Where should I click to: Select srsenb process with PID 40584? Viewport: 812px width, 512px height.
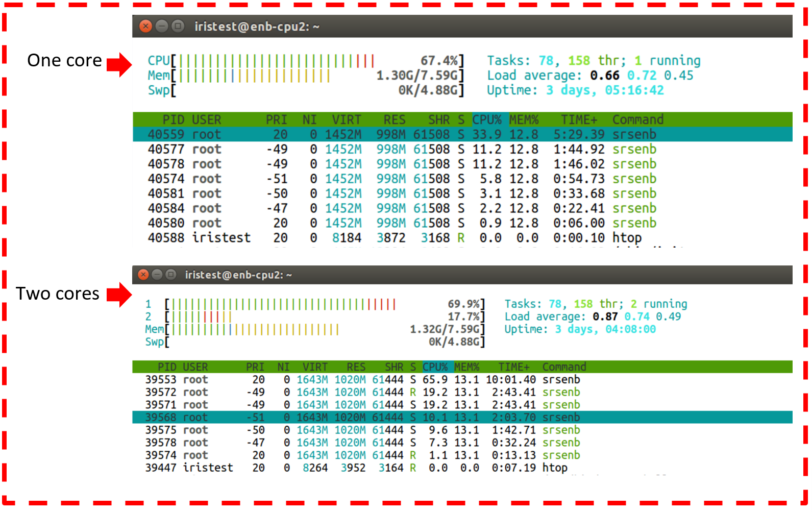[x=462, y=208]
